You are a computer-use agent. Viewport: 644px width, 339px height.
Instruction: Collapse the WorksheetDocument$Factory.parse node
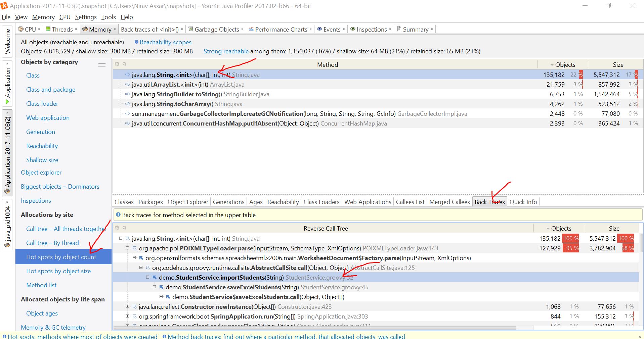point(134,258)
